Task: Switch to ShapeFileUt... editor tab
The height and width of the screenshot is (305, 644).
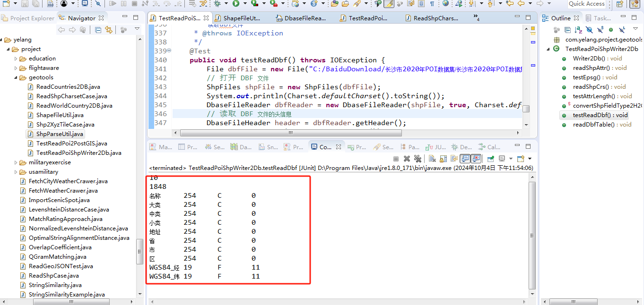Action: (x=237, y=18)
